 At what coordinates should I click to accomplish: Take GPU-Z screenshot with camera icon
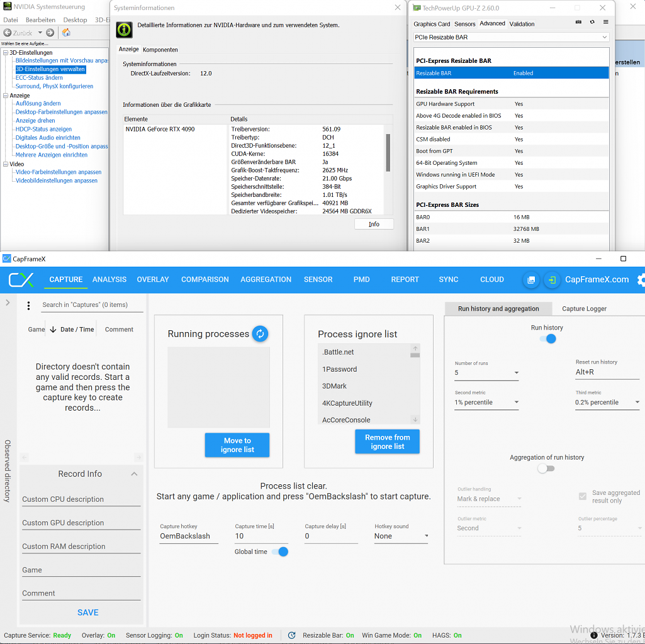click(x=578, y=22)
